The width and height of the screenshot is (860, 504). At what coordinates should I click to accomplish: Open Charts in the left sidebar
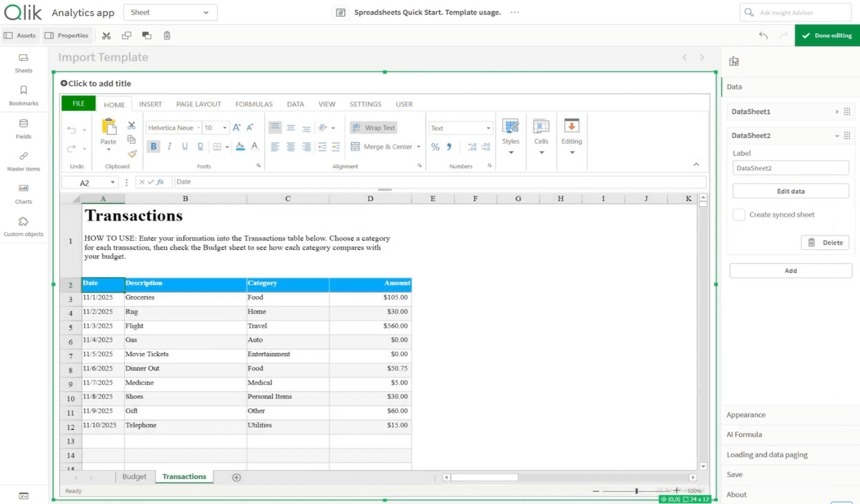coord(23,194)
